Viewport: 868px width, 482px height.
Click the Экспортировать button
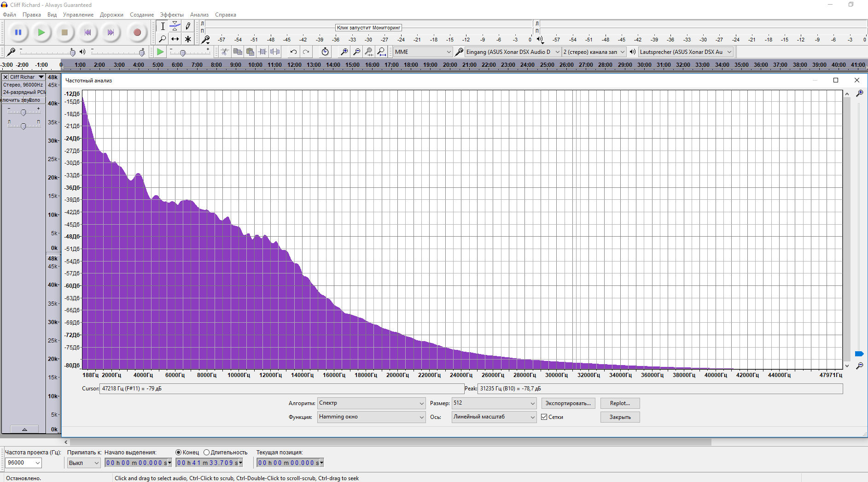coord(568,403)
